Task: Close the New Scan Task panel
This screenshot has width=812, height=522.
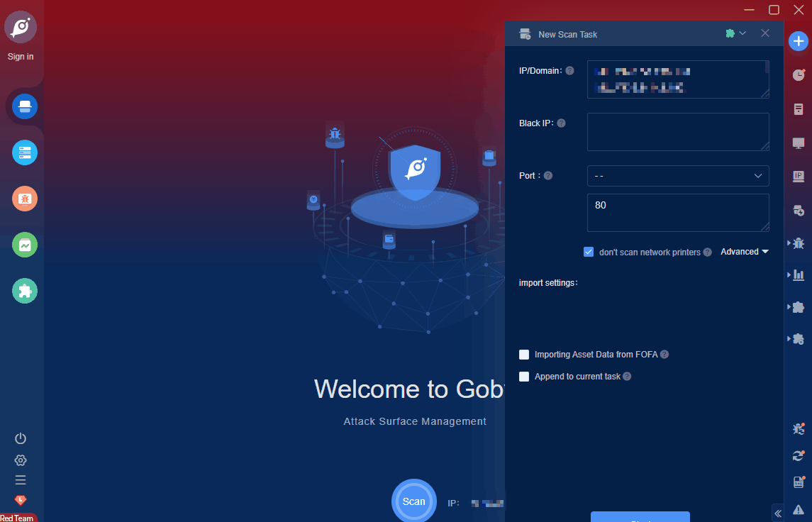Action: point(765,33)
